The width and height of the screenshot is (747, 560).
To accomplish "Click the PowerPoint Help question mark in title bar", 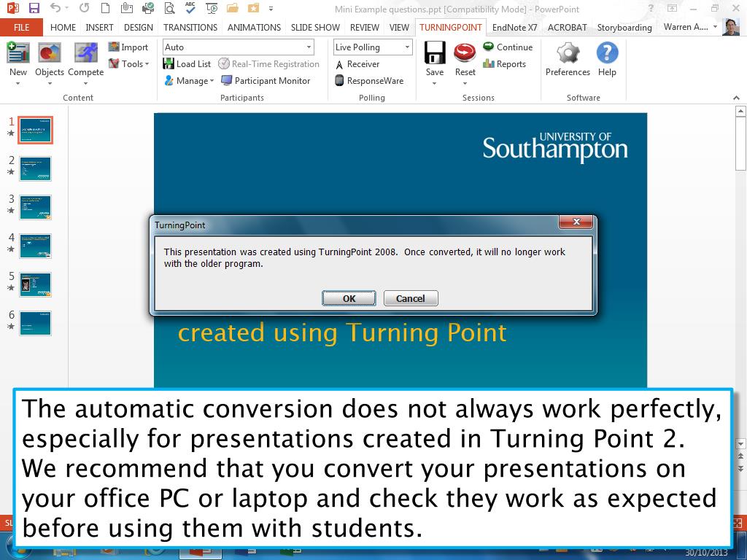I will pos(651,9).
